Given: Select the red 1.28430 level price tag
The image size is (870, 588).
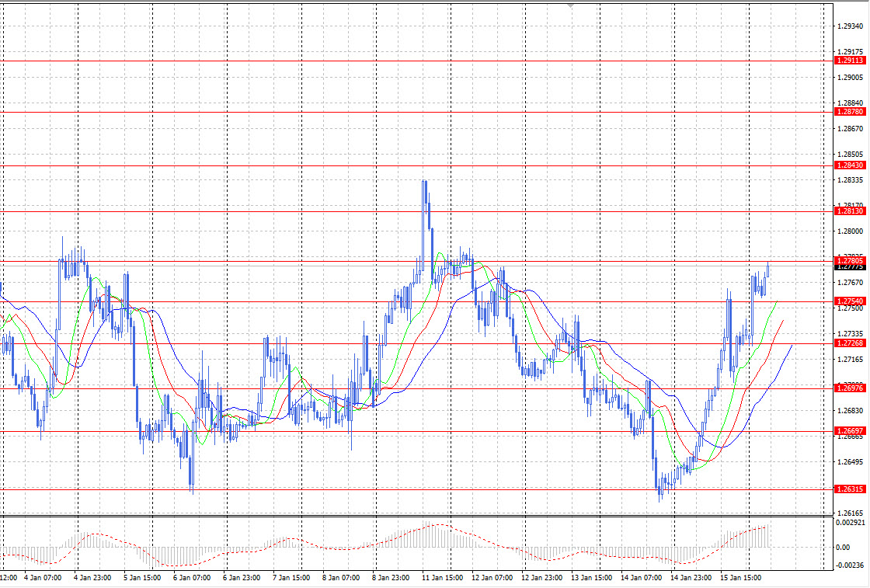Looking at the screenshot, I should 850,165.
